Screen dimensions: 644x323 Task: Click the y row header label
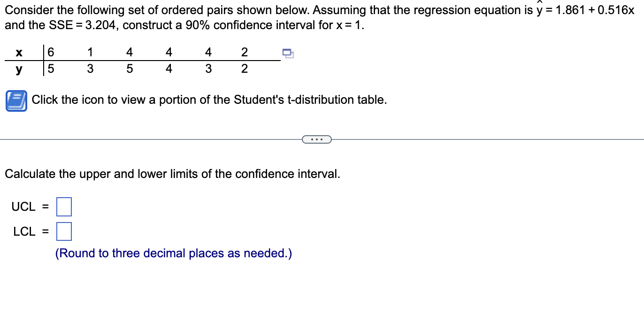(19, 69)
